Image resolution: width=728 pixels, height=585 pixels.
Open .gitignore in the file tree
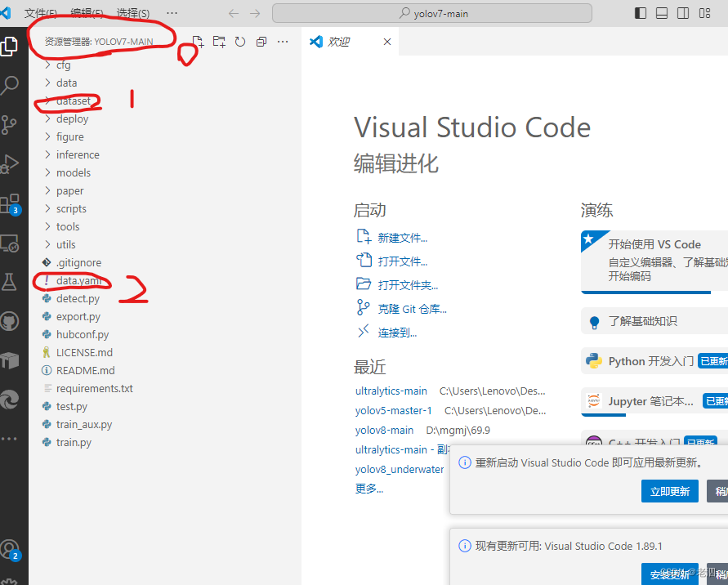pyautogui.click(x=165, y=262)
